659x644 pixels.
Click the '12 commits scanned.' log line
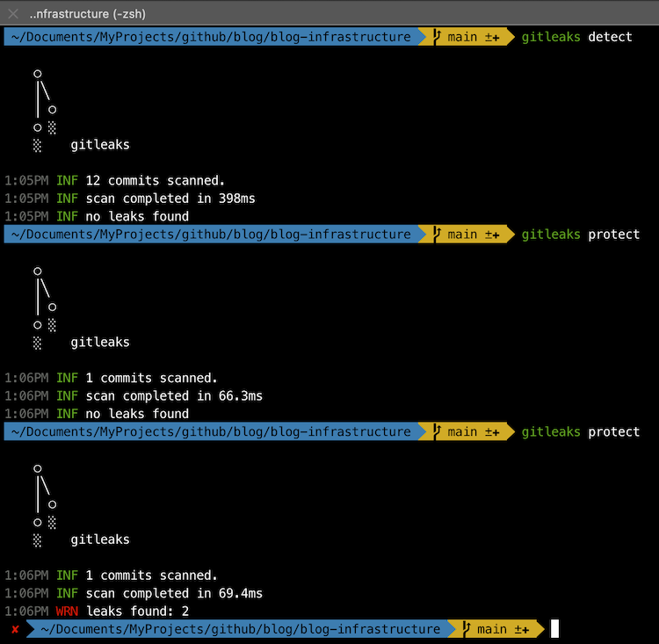click(x=155, y=181)
